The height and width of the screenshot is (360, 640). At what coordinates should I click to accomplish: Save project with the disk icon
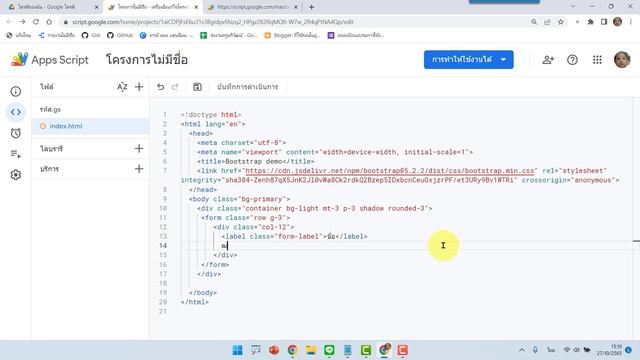(197, 87)
